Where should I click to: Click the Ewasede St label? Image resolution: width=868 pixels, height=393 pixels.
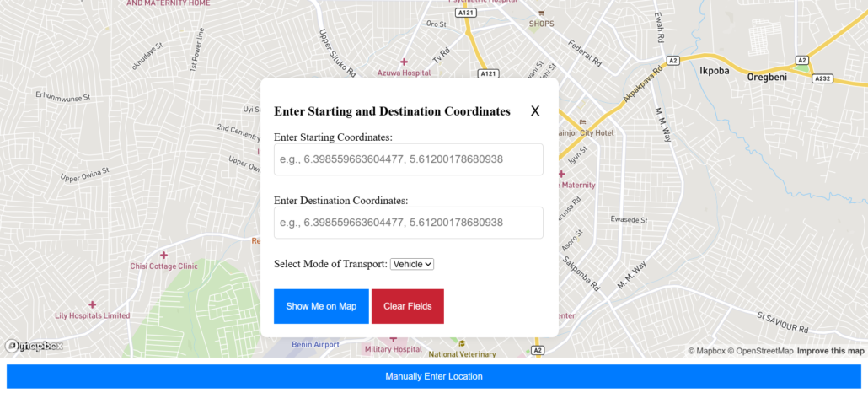(629, 220)
